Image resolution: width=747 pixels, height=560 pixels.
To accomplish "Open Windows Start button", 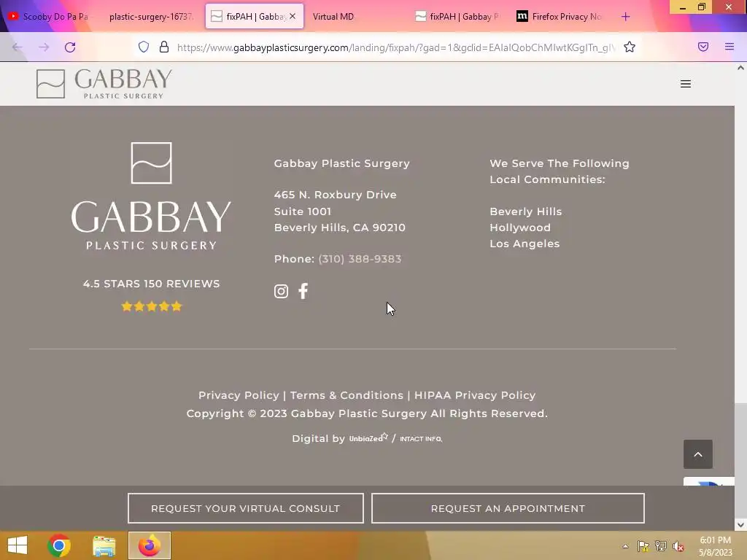I will tap(18, 545).
